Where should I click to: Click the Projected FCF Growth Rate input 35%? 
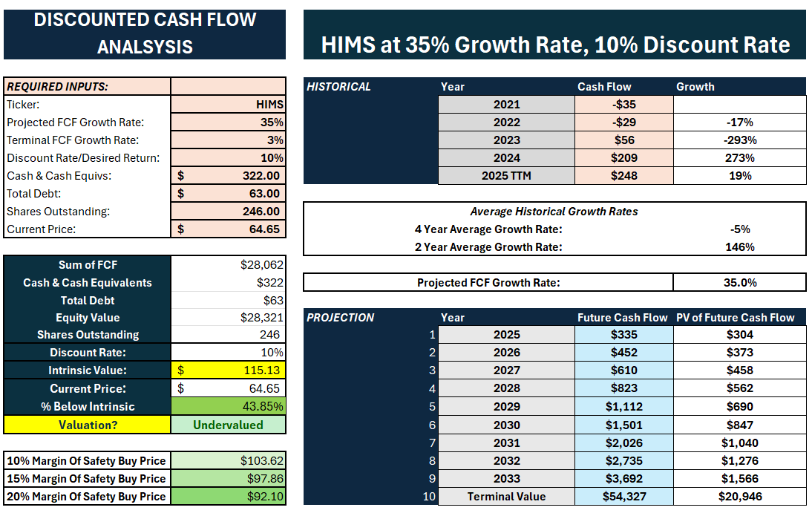229,123
